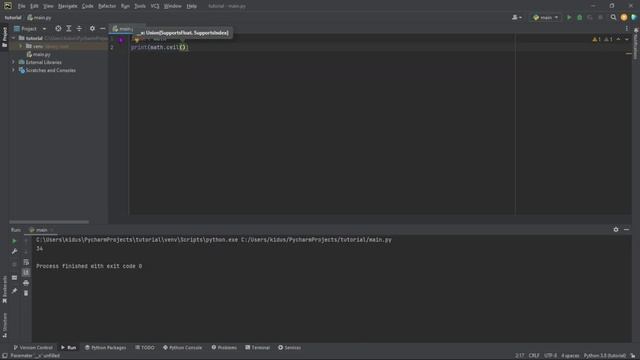Open the Navigate menu

tap(67, 6)
